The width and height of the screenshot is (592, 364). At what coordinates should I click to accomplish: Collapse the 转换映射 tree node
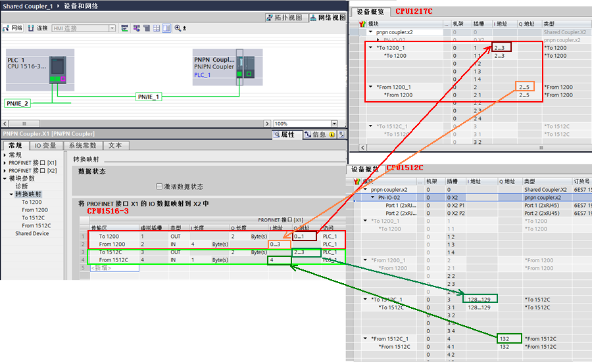tap(11, 194)
